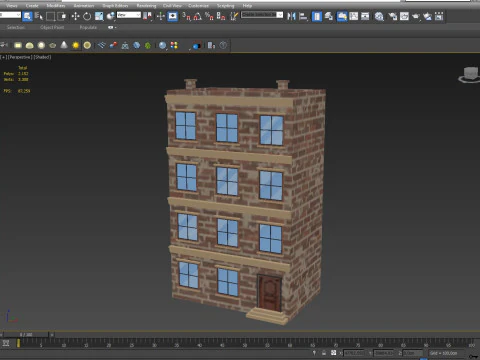This screenshot has width=480, height=360.
Task: Click the cone primitive icon
Action: [64, 45]
